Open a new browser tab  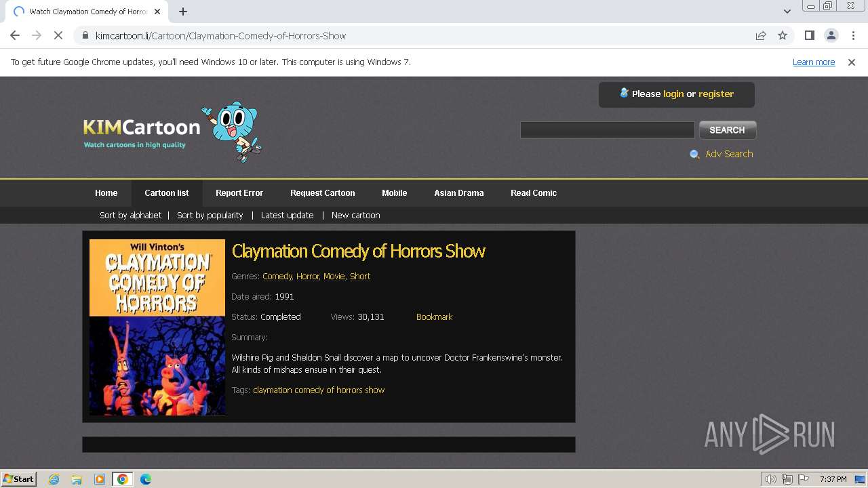(x=183, y=12)
